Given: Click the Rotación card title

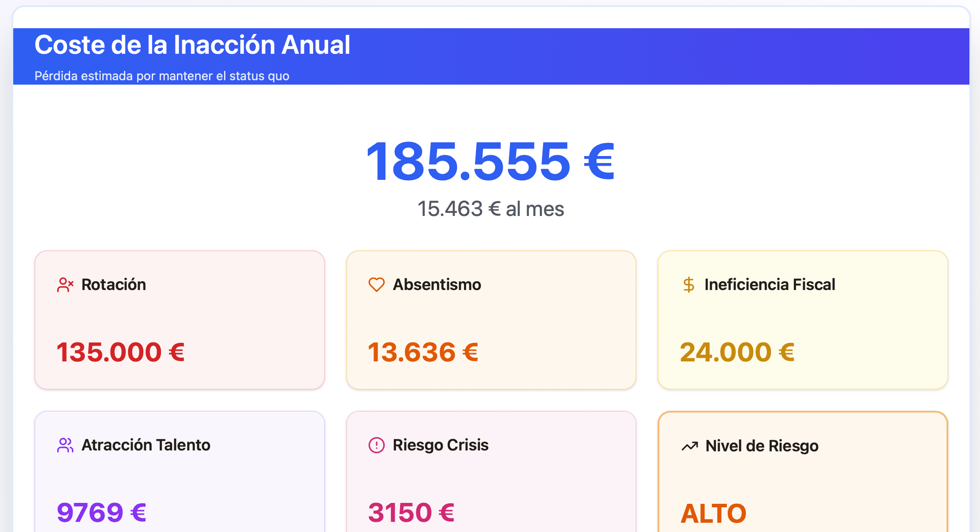Looking at the screenshot, I should coord(114,285).
